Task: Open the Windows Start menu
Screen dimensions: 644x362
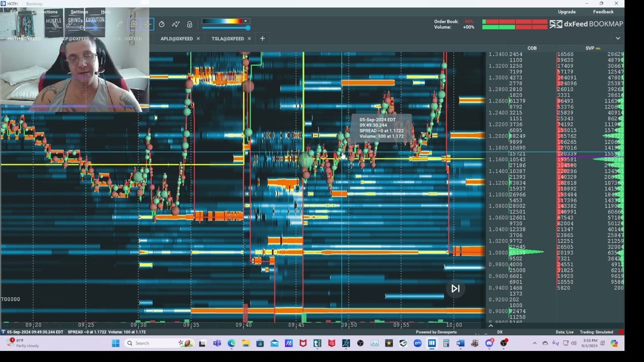Action: pyautogui.click(x=116, y=343)
